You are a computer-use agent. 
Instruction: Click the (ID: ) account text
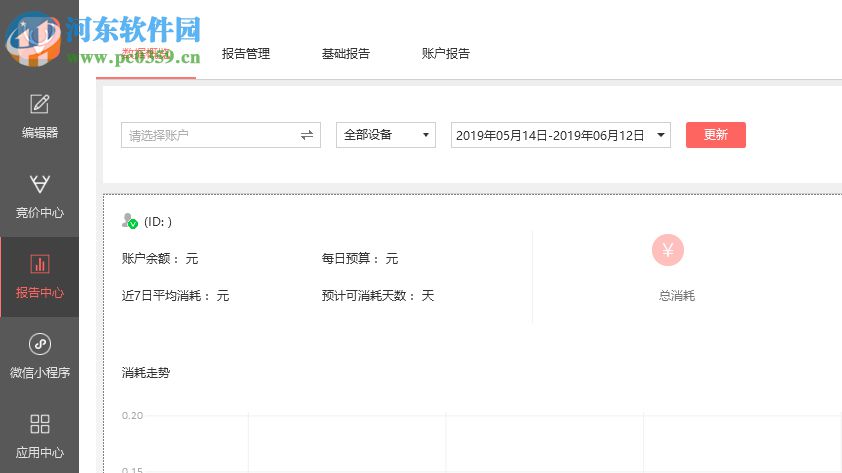pos(158,222)
